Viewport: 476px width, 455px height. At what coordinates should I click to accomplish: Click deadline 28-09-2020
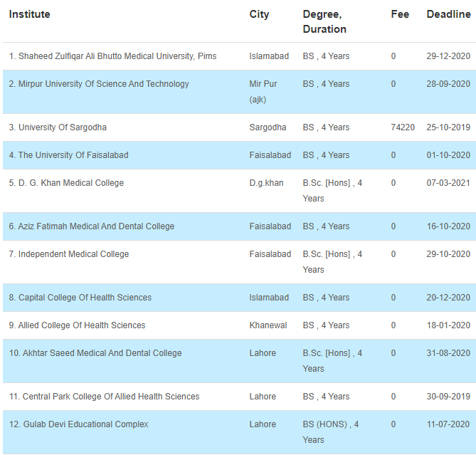click(x=448, y=84)
